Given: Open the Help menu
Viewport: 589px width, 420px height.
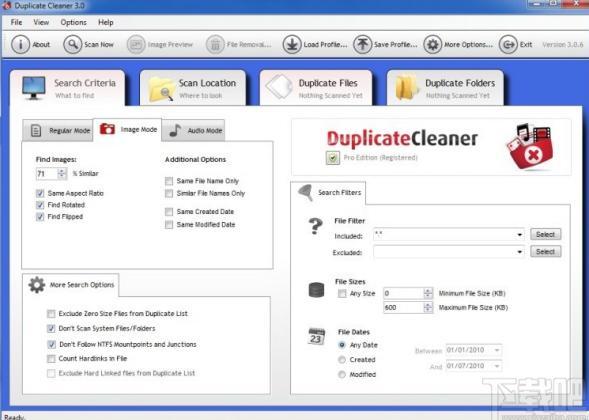Looking at the screenshot, I should point(106,22).
